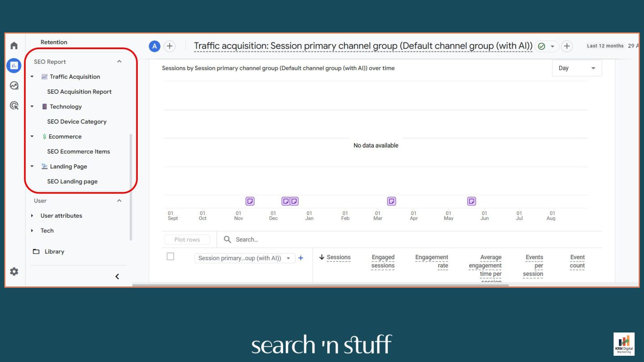
Task: Open the dropdown arrow next to the status check
Action: 552,46
